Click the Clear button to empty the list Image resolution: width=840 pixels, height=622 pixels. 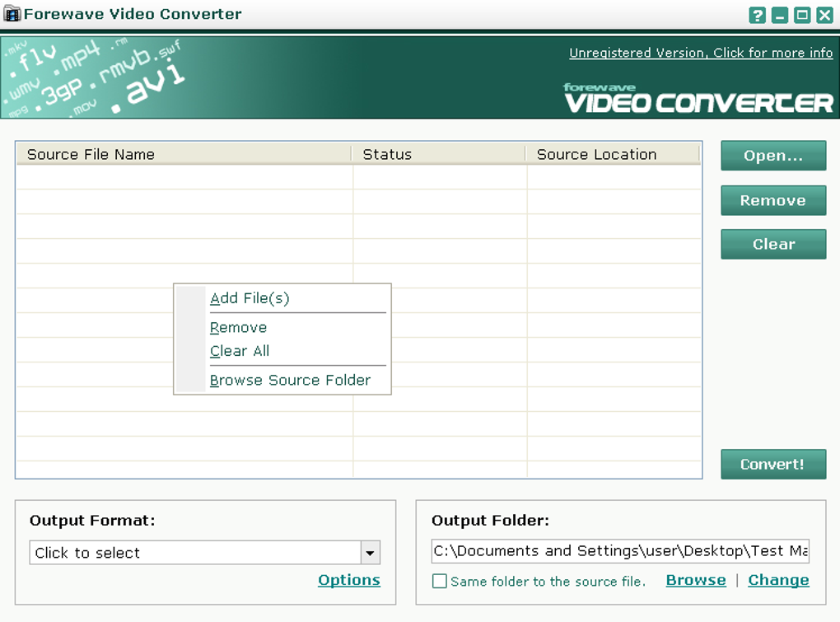pos(772,244)
